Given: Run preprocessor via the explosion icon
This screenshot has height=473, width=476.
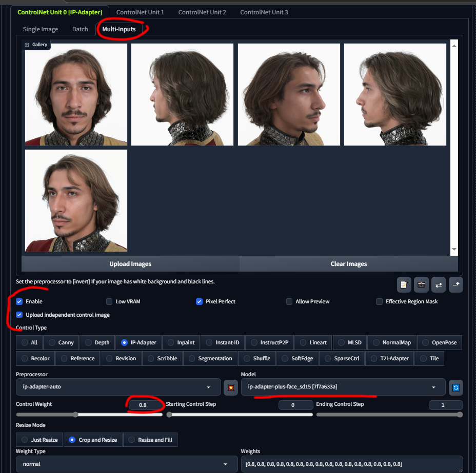Looking at the screenshot, I should tap(231, 387).
